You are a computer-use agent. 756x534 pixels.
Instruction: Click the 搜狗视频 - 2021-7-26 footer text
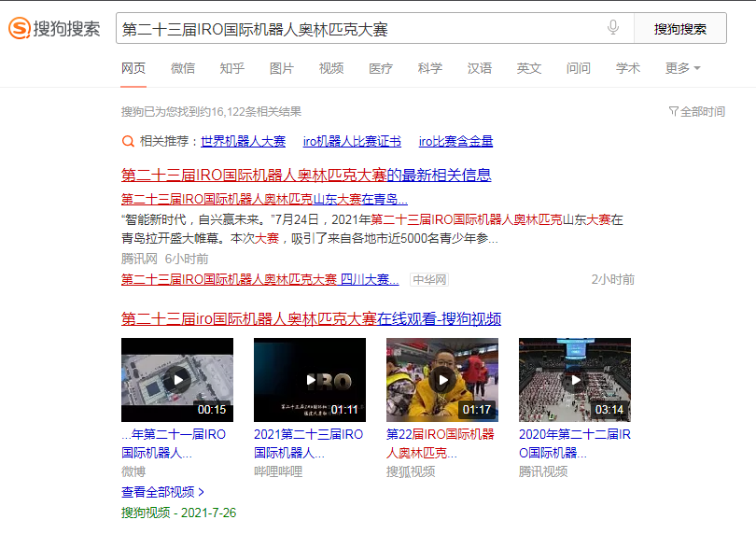click(x=179, y=513)
